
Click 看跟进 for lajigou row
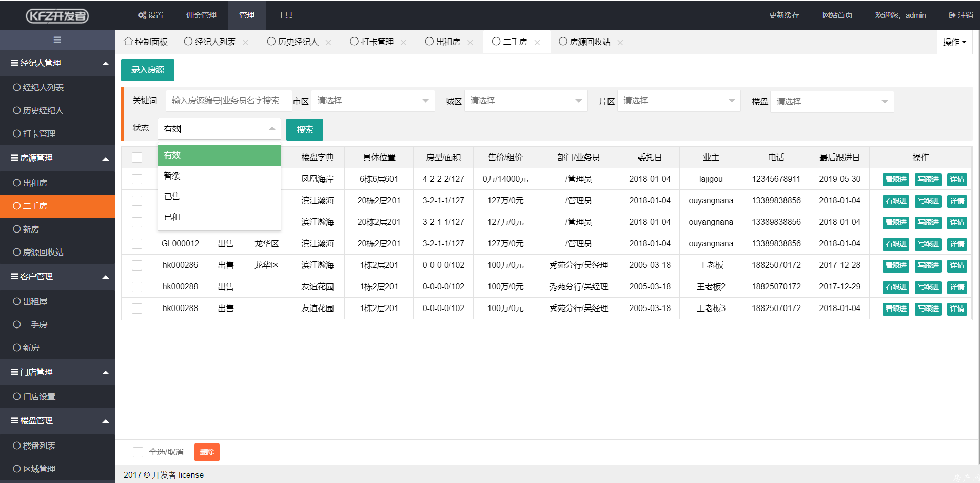click(x=896, y=179)
